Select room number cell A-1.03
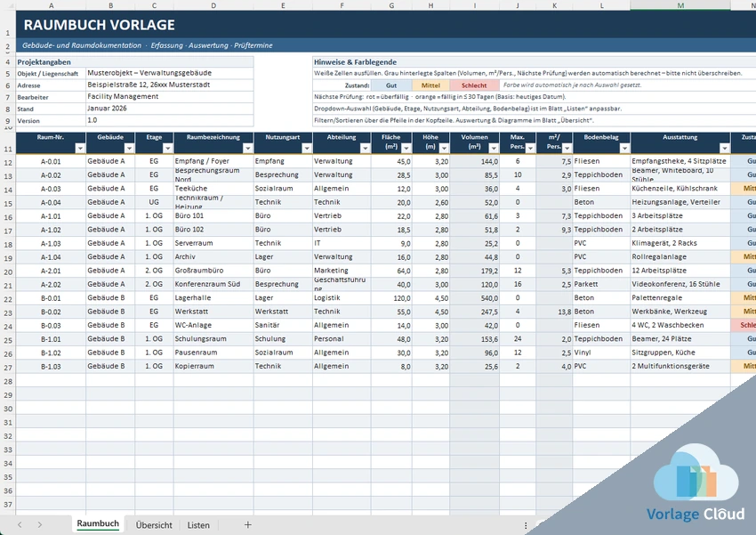This screenshot has height=535, width=756. pos(51,243)
